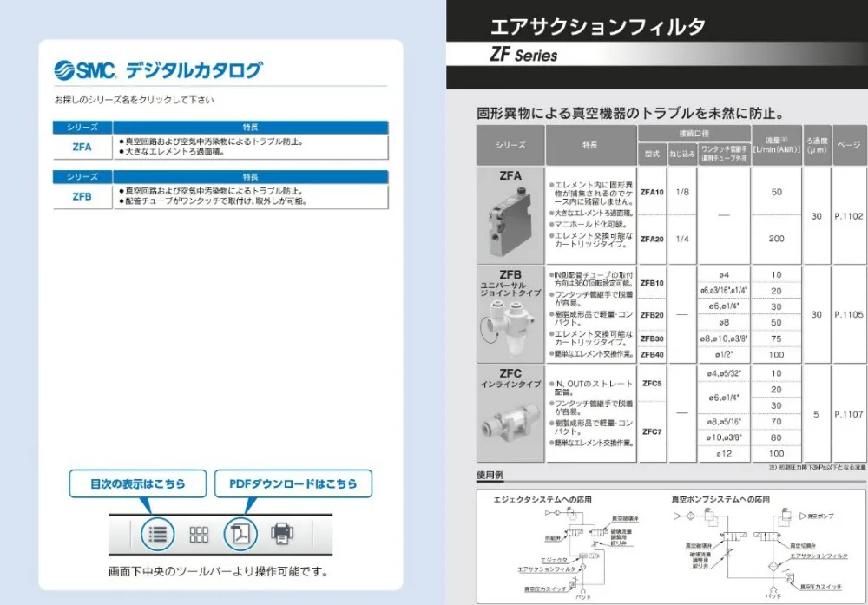This screenshot has height=605, width=868.
Task: Click the デジタルカタログ heading text
Action: click(194, 70)
